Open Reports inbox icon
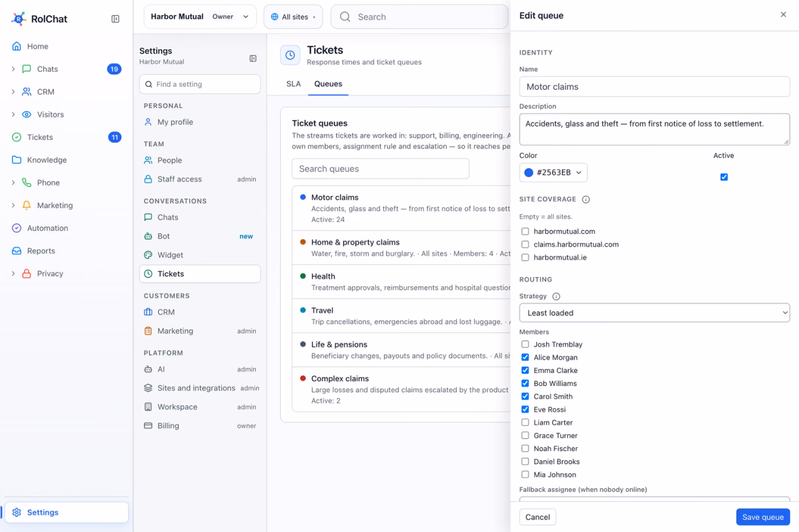Viewport: 799px width, 532px height. coord(17,251)
